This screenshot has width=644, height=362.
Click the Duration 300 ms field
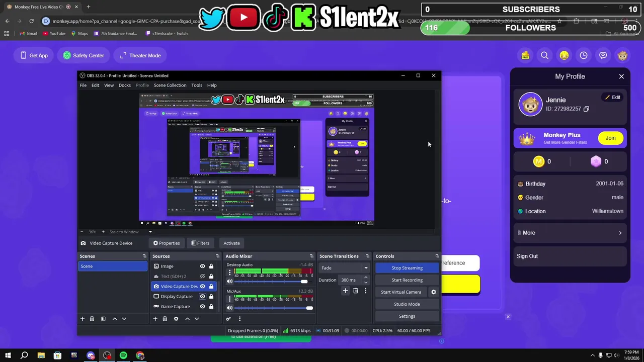350,280
